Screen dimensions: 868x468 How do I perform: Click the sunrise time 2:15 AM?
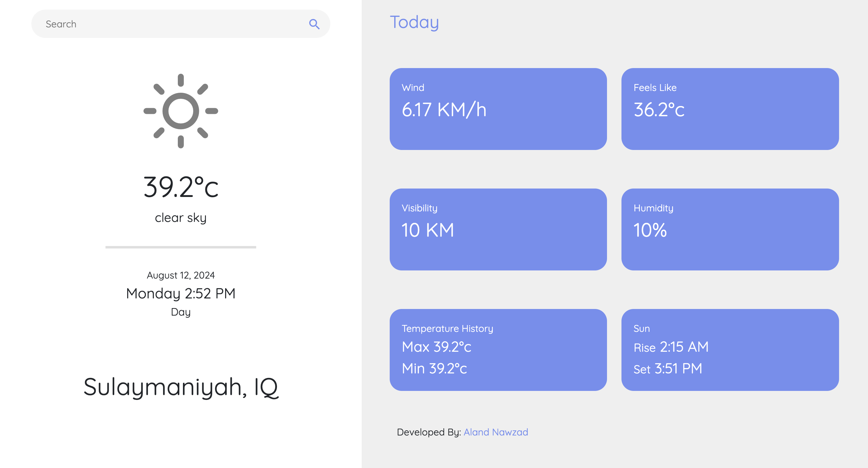click(684, 347)
